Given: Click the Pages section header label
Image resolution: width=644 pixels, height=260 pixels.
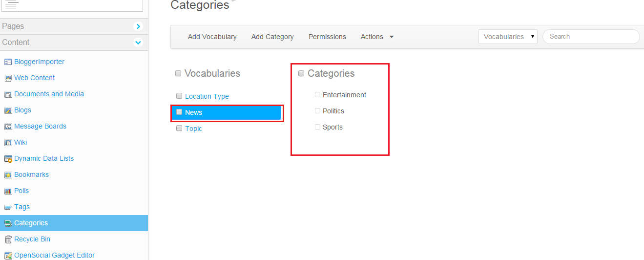Looking at the screenshot, I should pyautogui.click(x=13, y=26).
